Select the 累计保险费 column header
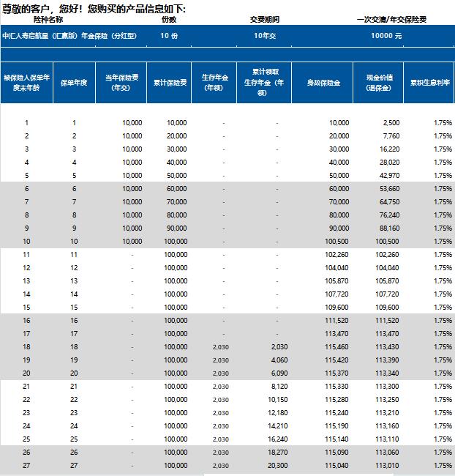The width and height of the screenshot is (455, 476). 168,83
